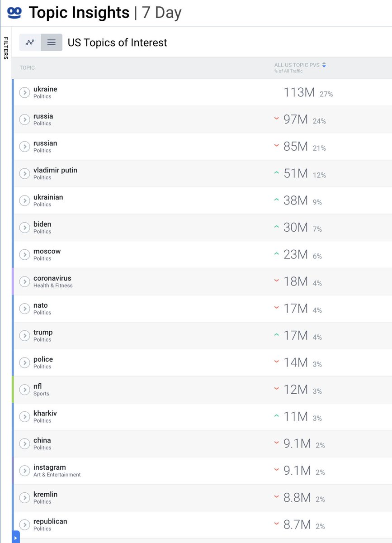Expand the republican topic row

click(24, 524)
